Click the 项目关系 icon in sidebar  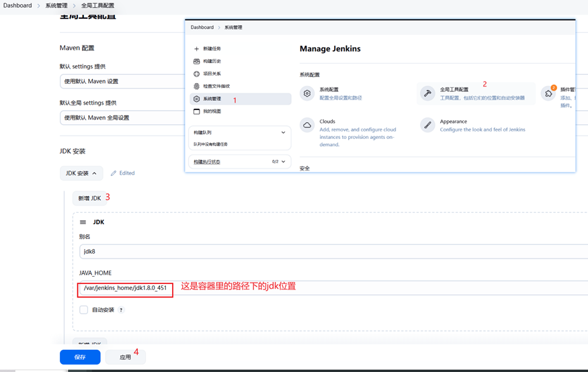[x=196, y=74]
